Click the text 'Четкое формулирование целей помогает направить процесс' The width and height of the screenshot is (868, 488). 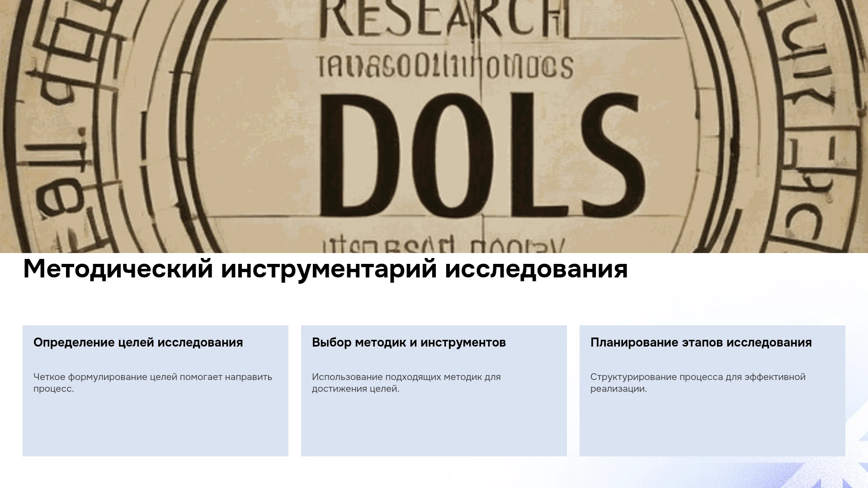[x=153, y=383]
